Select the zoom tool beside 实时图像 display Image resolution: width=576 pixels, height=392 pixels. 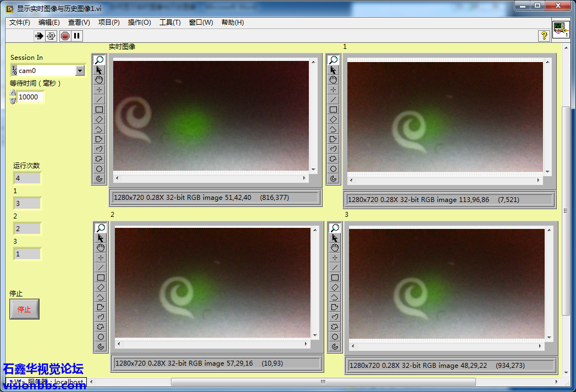[x=99, y=60]
